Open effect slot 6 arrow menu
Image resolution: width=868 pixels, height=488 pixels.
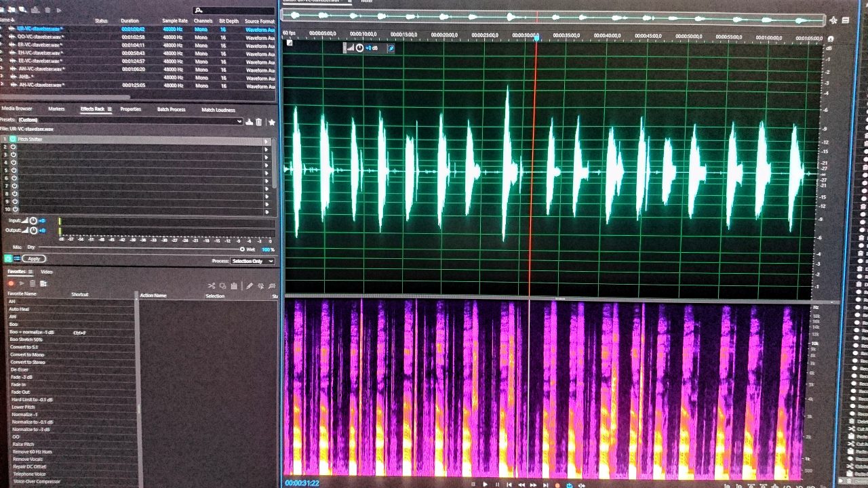coord(266,180)
